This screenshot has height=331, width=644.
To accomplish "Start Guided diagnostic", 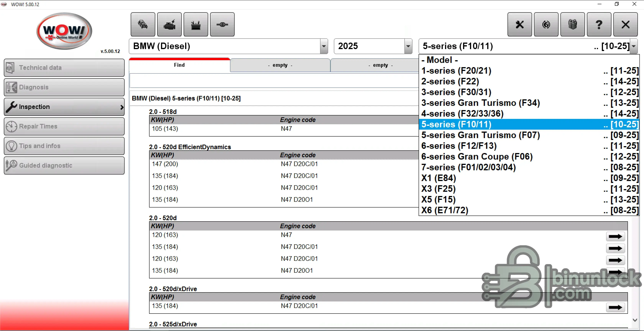I will (64, 165).
